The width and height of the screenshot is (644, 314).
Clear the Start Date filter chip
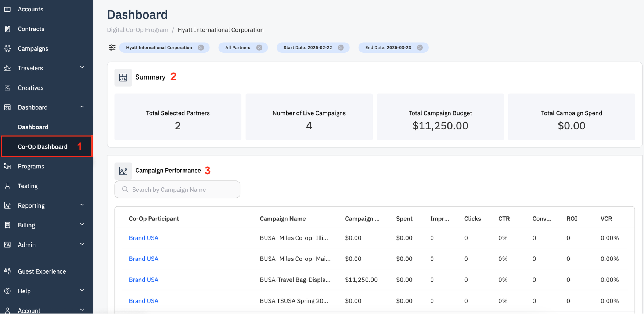pyautogui.click(x=341, y=48)
